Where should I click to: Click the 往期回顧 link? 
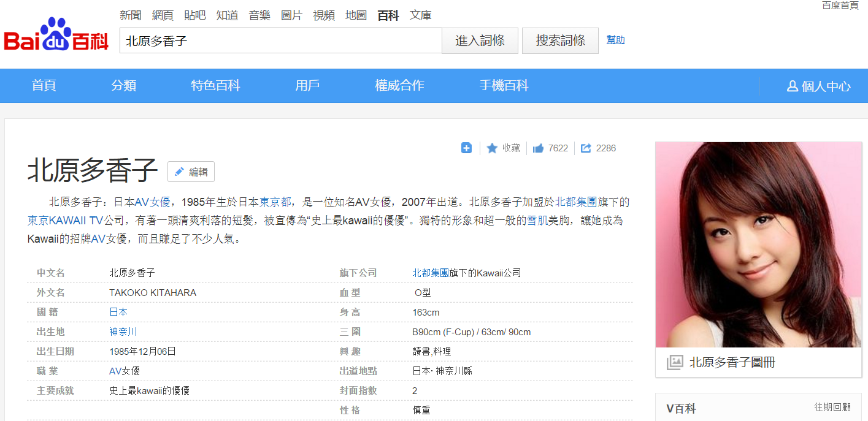[832, 407]
